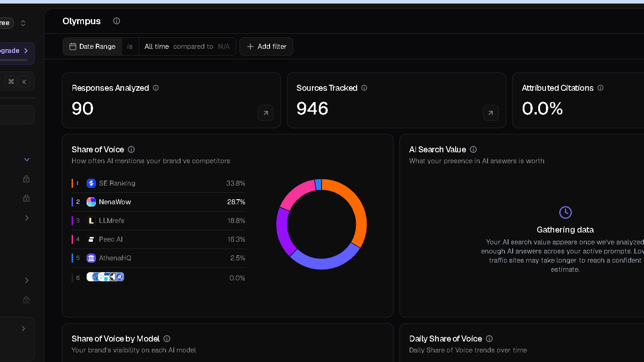Open Responses Analyzed details arrow
Screen dimensions: 644x362
(265, 113)
